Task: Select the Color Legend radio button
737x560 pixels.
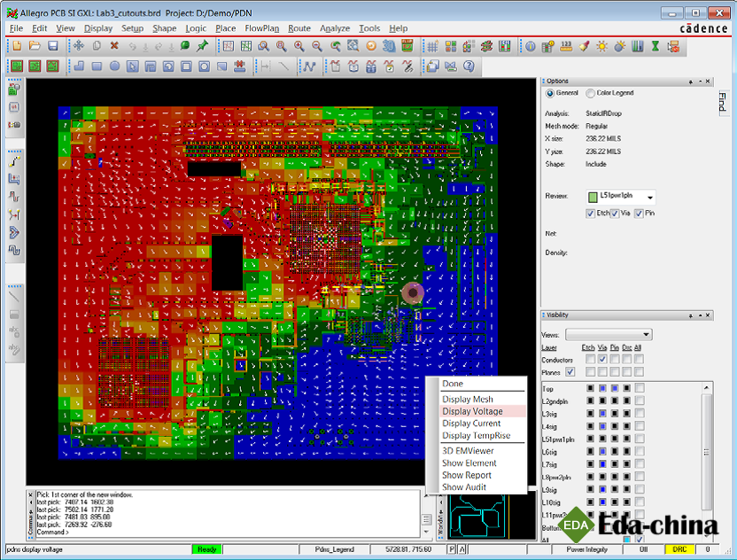Action: coord(590,93)
